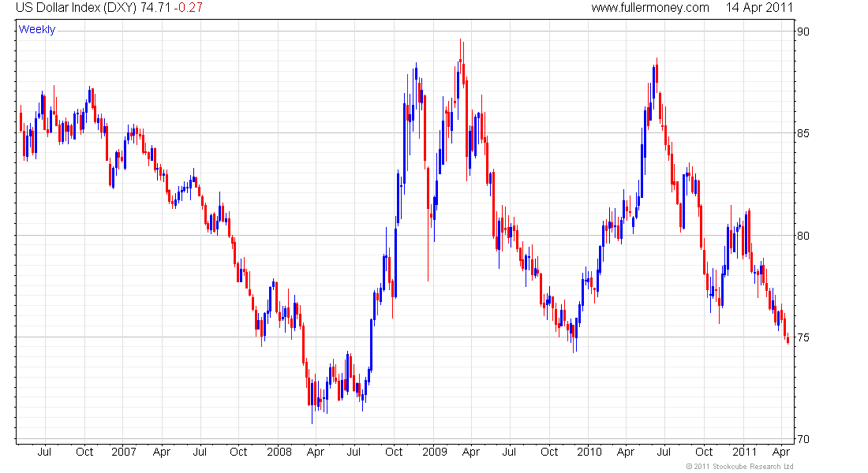Click the date '14 Apr 2011'
The image size is (868, 473).
[759, 8]
